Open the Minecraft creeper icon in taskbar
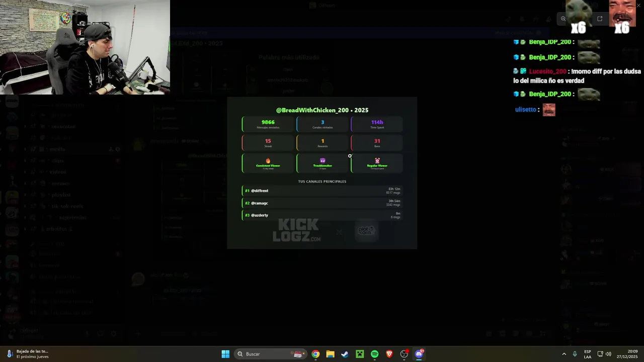This screenshot has height=362, width=644. (360, 354)
